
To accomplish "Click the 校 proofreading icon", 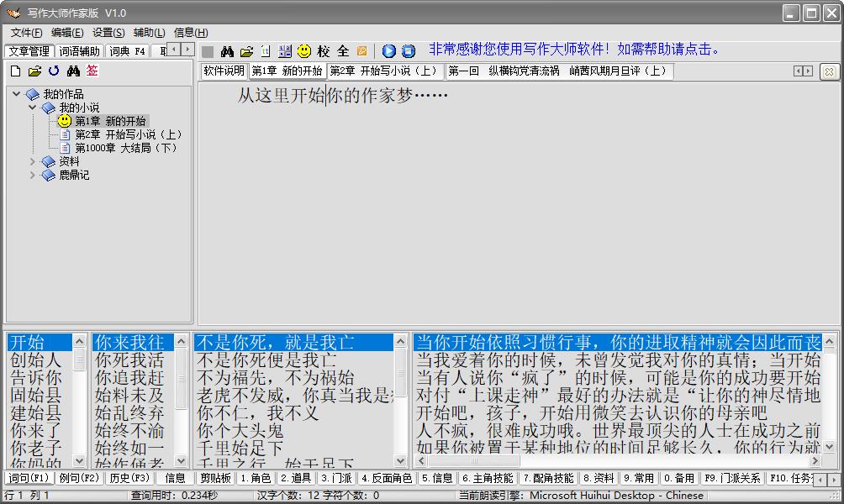I will 324,51.
